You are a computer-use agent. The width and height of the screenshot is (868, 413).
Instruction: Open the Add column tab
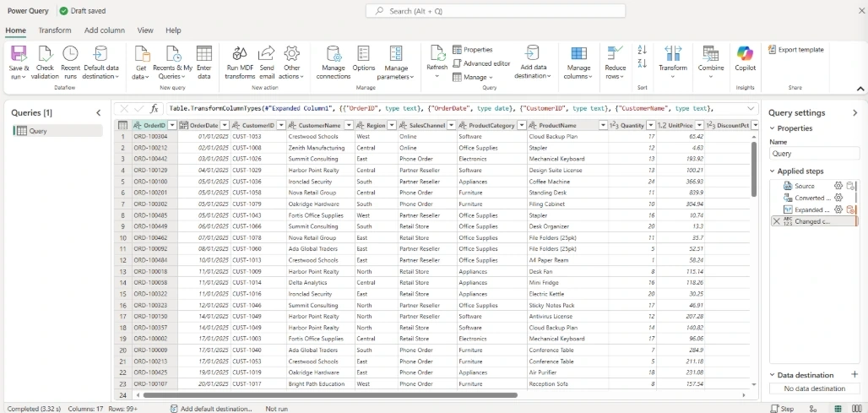[x=105, y=30]
